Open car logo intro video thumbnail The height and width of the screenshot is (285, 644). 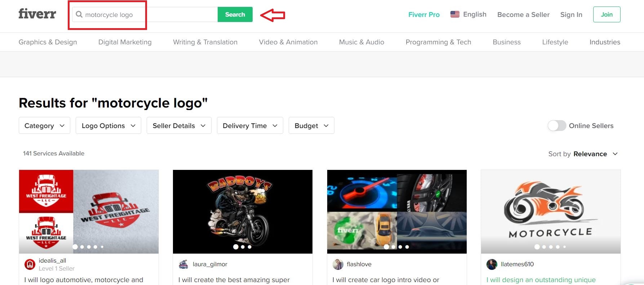pyautogui.click(x=397, y=212)
